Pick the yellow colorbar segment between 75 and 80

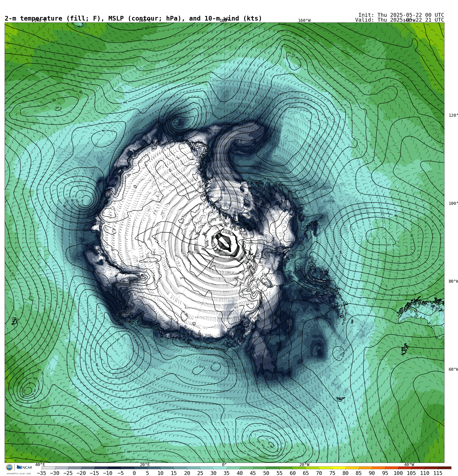339,468
